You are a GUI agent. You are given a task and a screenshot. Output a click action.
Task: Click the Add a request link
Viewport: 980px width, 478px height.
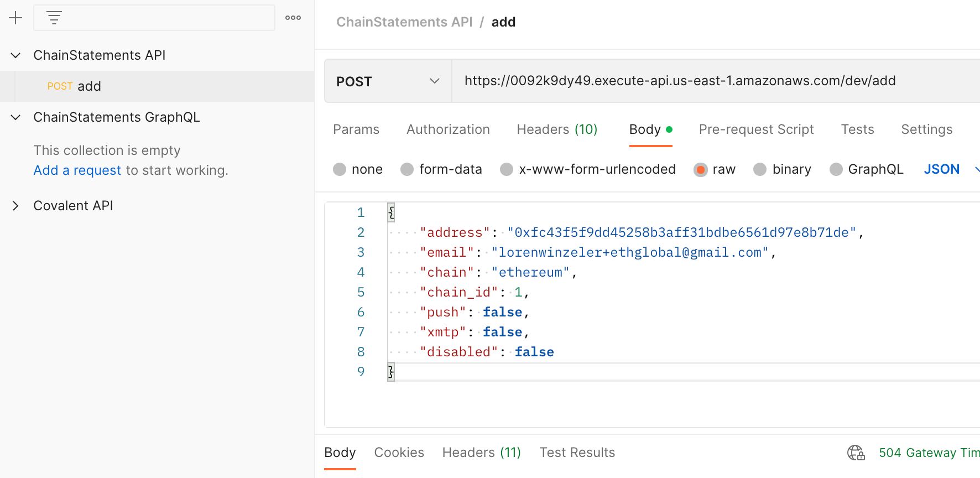click(x=77, y=170)
